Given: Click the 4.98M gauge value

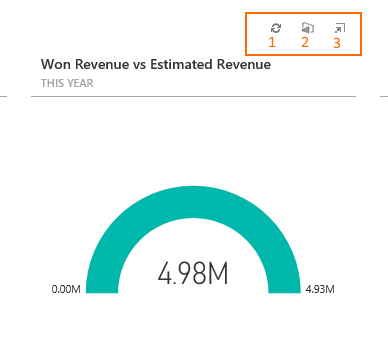Looking at the screenshot, I should [x=193, y=273].
